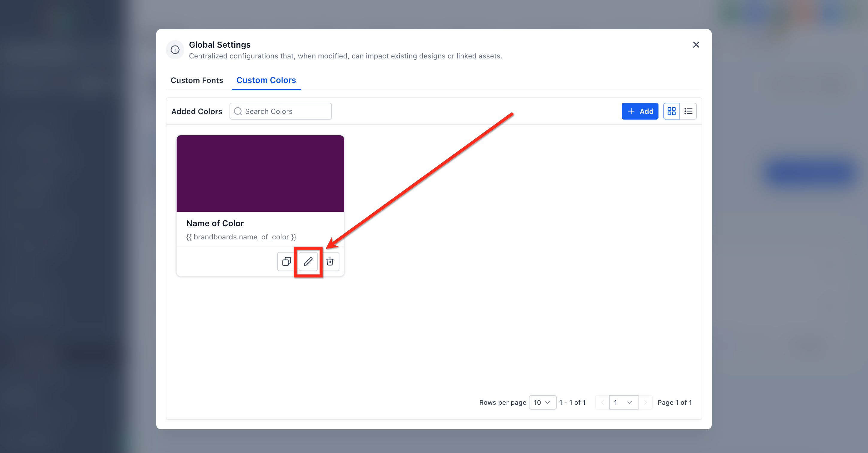Click the plus icon in Add button
The image size is (868, 453).
pos(631,111)
